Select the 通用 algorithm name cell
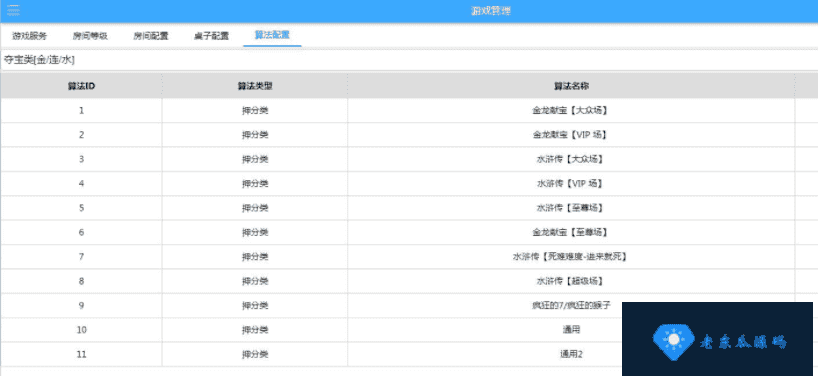Image resolution: width=818 pixels, height=376 pixels. click(571, 330)
